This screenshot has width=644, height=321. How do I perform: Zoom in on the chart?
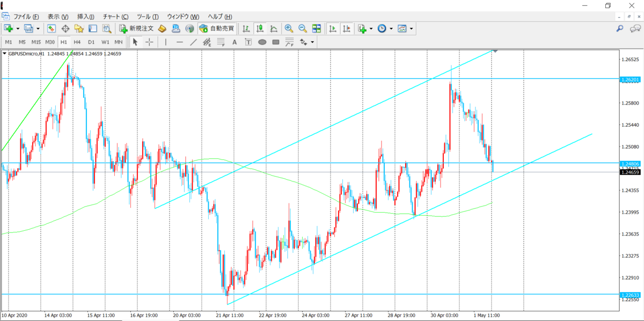click(x=289, y=28)
